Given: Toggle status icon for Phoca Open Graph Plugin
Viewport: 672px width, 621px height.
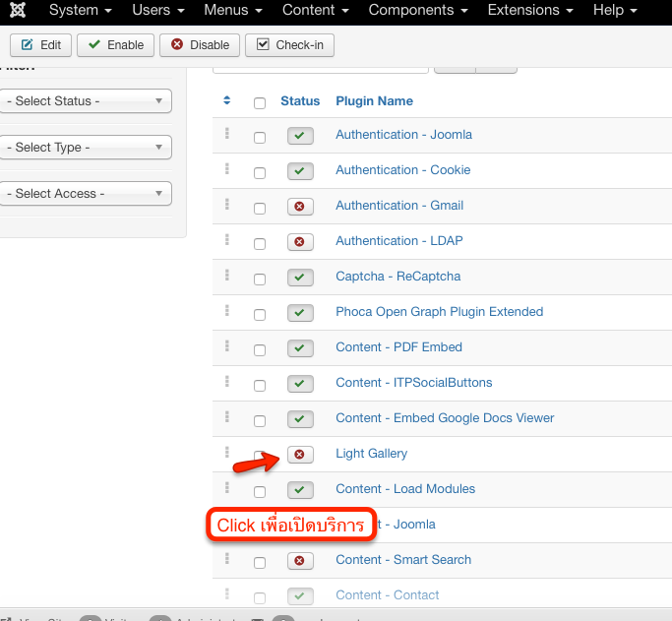Looking at the screenshot, I should tap(300, 313).
